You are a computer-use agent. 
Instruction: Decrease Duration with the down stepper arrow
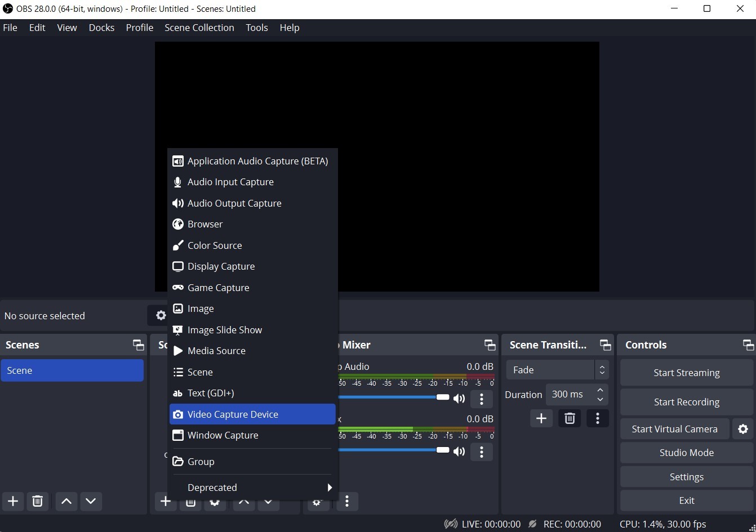601,399
